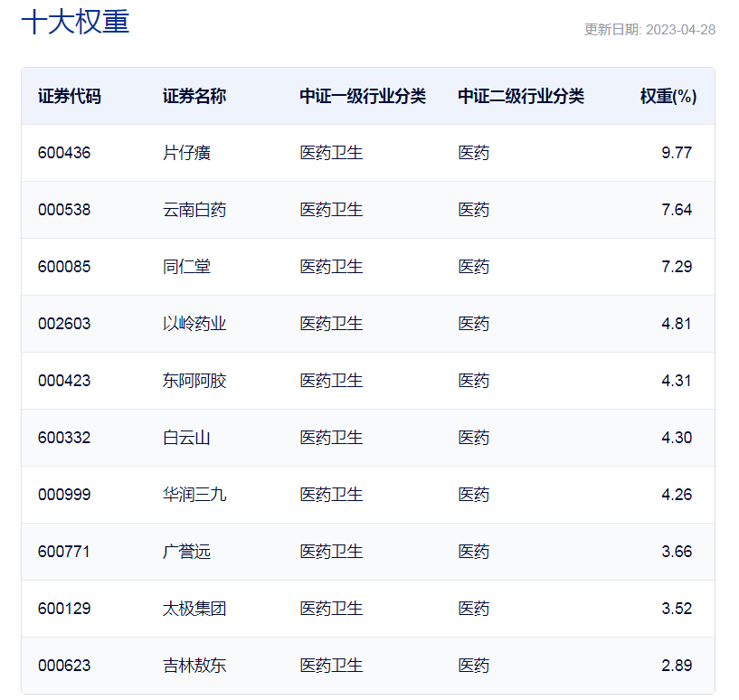Select stock code 000999
Screen dimensions: 739x700
64,495
